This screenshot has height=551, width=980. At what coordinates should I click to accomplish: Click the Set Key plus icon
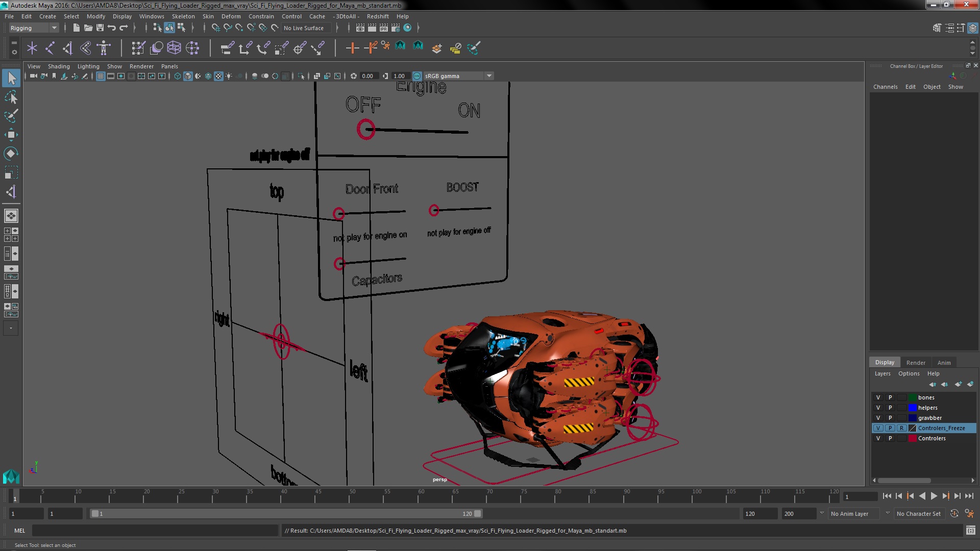[x=352, y=48]
